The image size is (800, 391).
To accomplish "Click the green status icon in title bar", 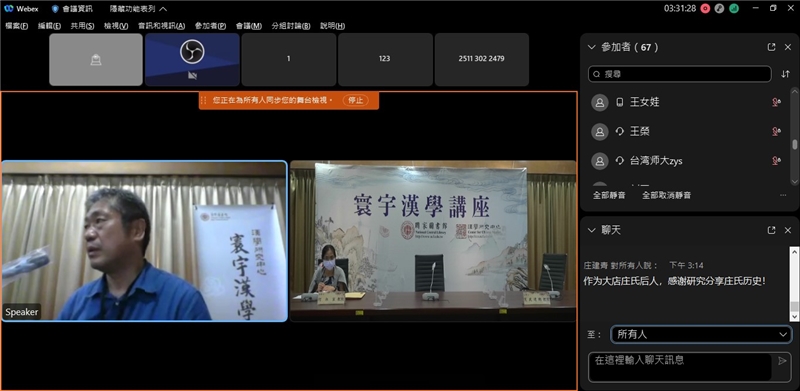I will 734,9.
